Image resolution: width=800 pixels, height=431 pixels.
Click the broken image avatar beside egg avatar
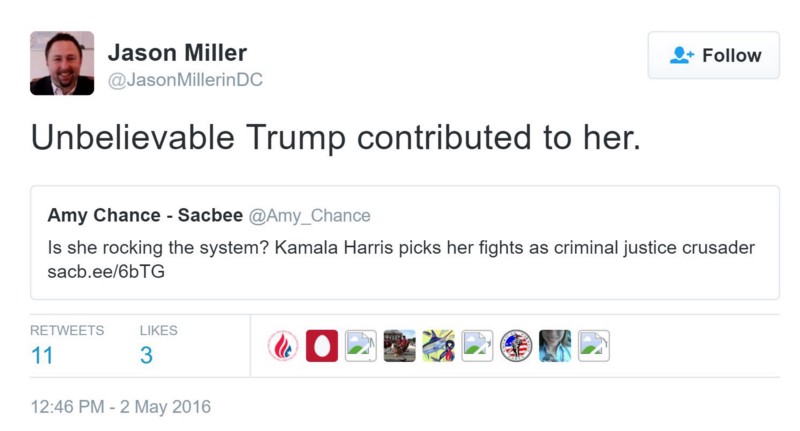[360, 346]
